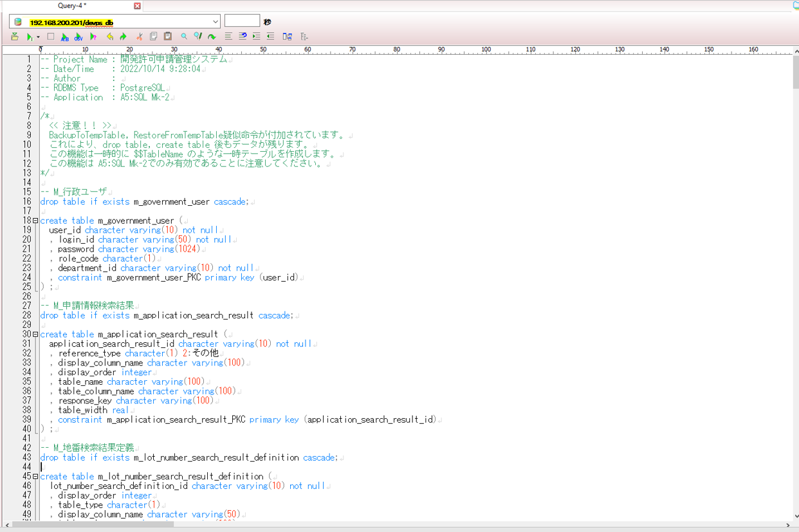Click the increase indent icon
The width and height of the screenshot is (799, 532).
click(x=256, y=37)
